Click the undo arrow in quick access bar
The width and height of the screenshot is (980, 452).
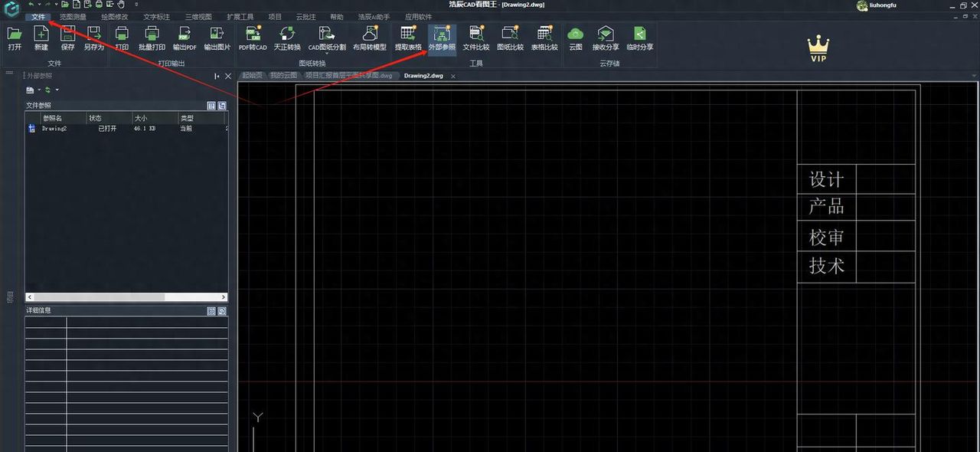point(31,5)
